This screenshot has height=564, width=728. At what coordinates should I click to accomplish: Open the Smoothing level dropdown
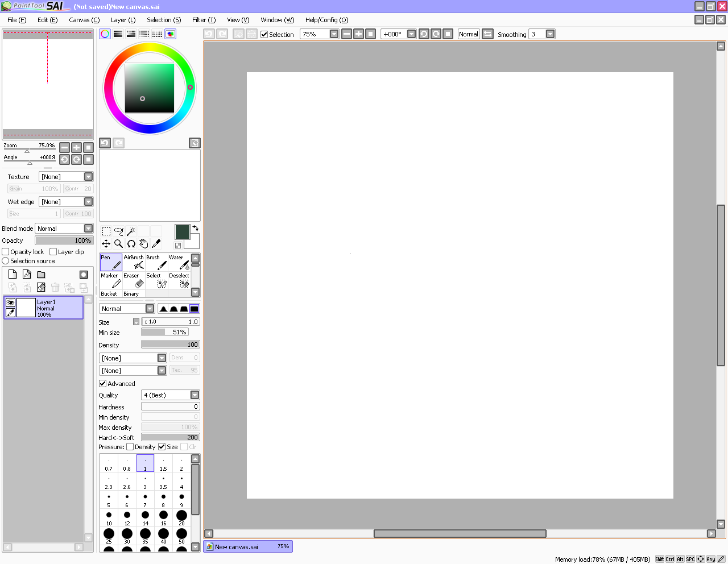click(x=550, y=34)
